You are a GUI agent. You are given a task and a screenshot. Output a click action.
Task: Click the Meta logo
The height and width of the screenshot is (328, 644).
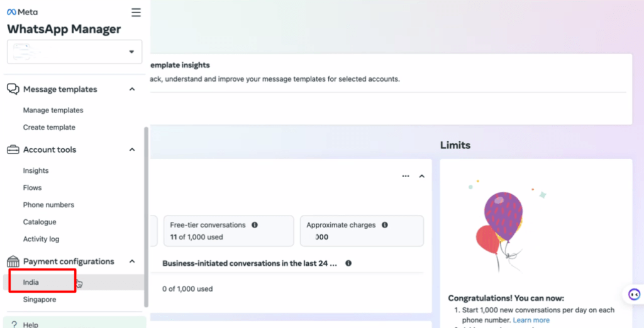[21, 13]
